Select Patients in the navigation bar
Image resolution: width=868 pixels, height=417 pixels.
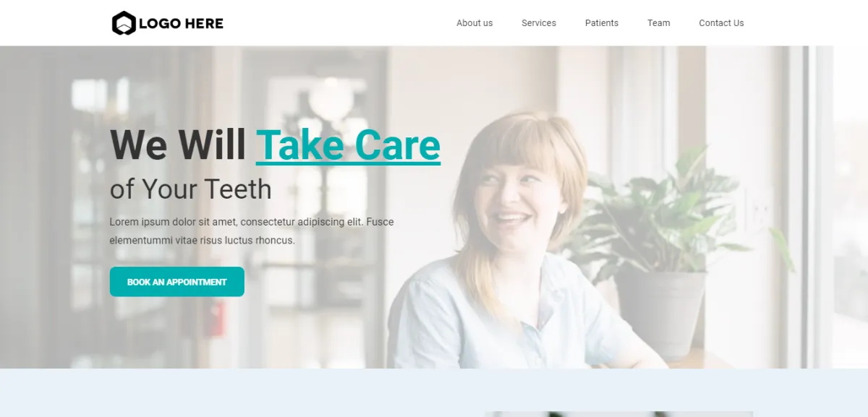(x=602, y=23)
